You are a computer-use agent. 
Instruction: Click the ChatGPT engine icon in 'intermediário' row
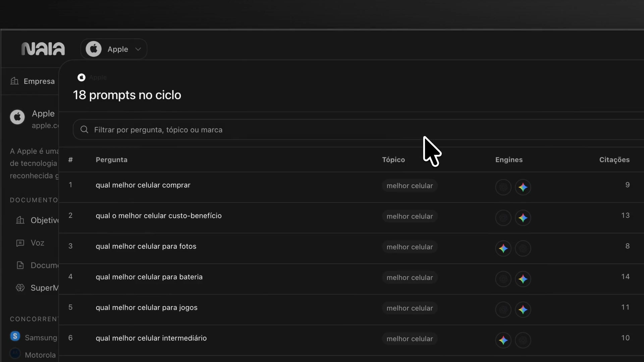tap(523, 340)
